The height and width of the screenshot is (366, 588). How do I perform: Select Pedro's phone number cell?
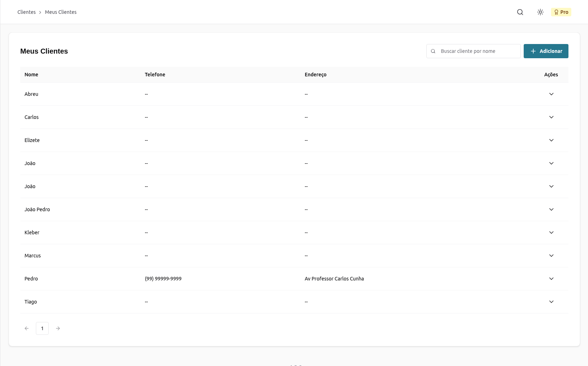[163, 279]
